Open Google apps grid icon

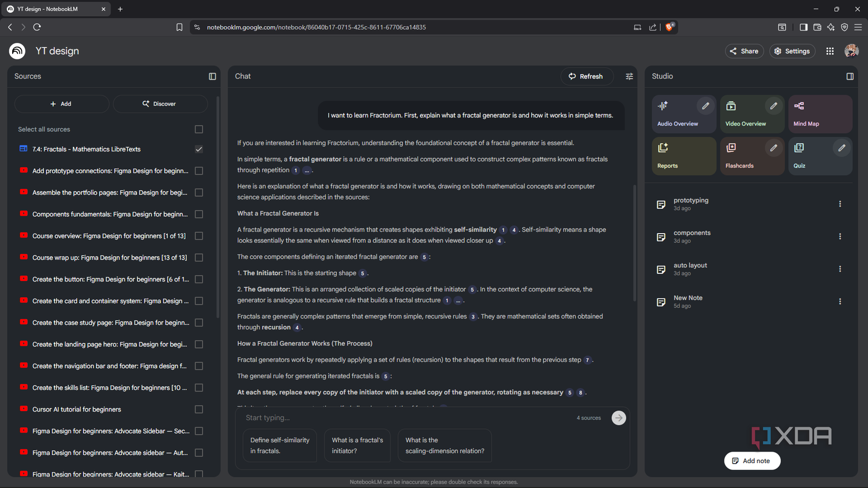(x=830, y=51)
